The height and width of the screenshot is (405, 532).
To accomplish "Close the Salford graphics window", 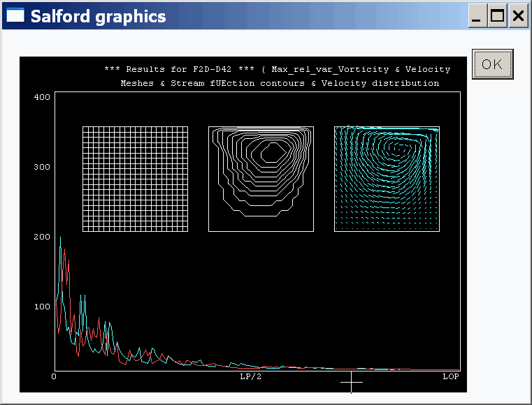I will click(518, 16).
